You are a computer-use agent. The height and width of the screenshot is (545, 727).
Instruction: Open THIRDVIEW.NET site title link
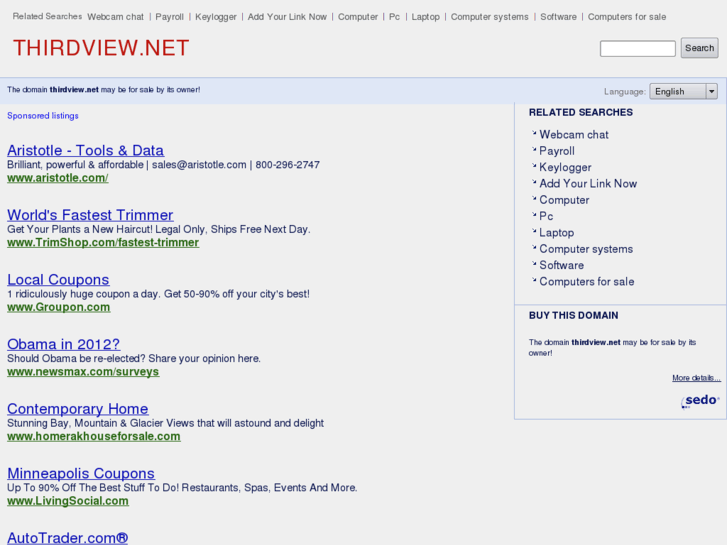(x=101, y=48)
